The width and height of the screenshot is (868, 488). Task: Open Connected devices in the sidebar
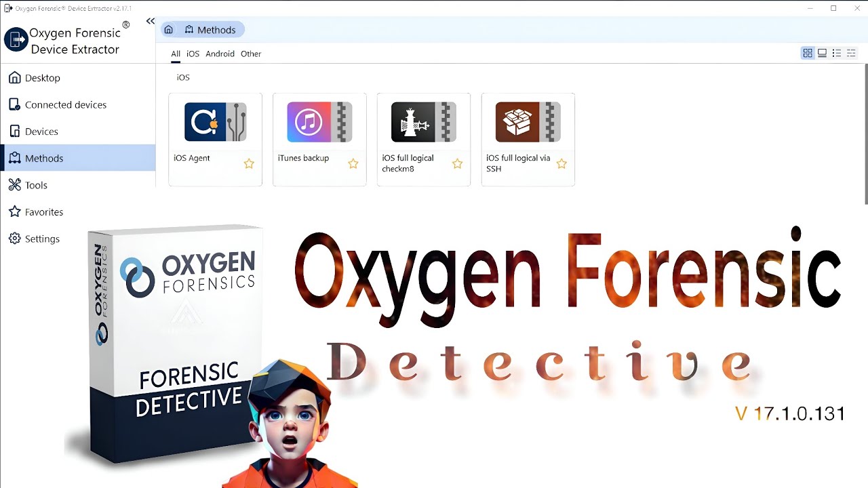tap(78, 104)
